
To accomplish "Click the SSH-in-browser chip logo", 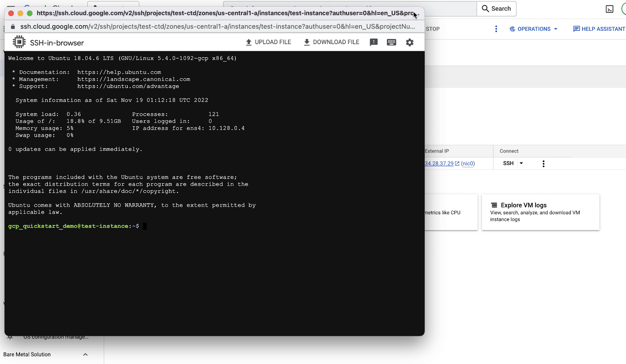I will (19, 42).
